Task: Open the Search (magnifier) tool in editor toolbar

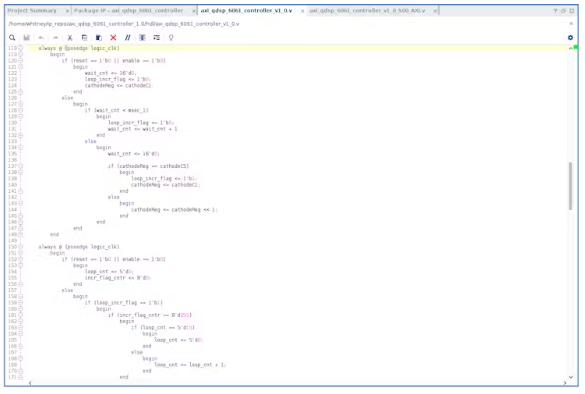Action: click(x=12, y=38)
